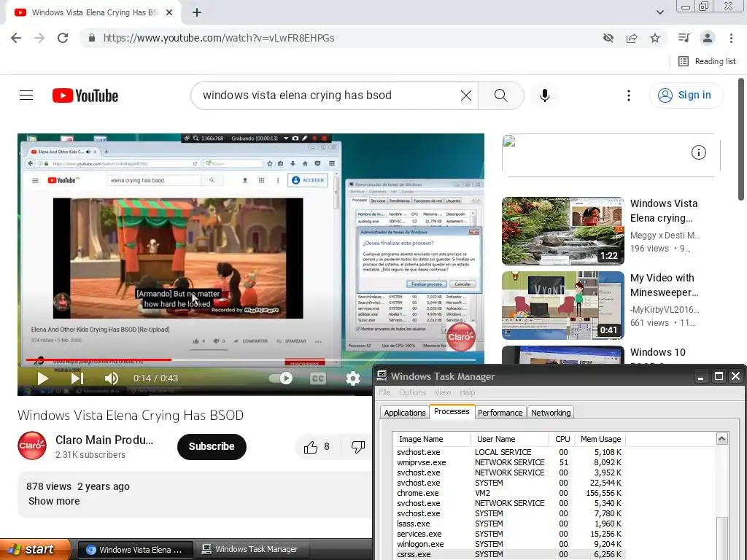Switch to the Applications tab
Image resolution: width=747 pixels, height=560 pixels.
point(404,413)
